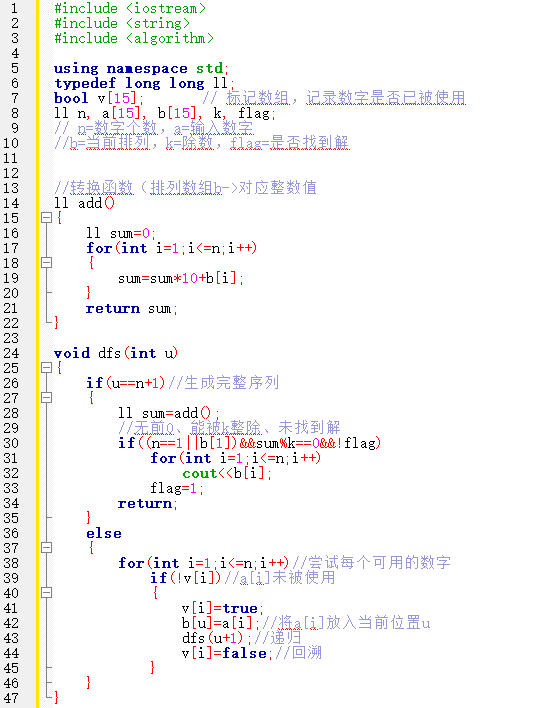Click the comment '//转换函数' at line 13
The image size is (554, 708).
(94, 187)
